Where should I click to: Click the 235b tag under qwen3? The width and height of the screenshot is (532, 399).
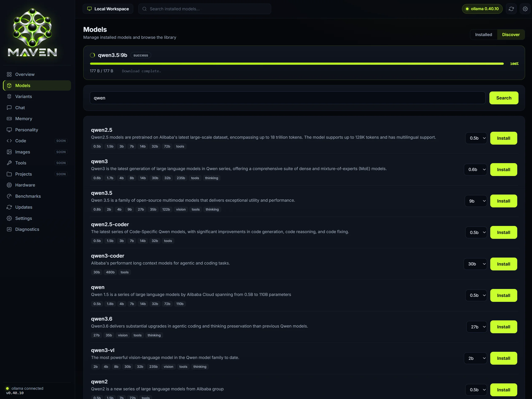[x=181, y=178]
